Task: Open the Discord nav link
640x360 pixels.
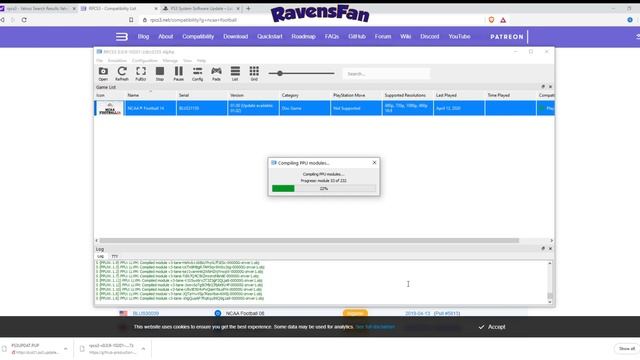Action: (430, 36)
